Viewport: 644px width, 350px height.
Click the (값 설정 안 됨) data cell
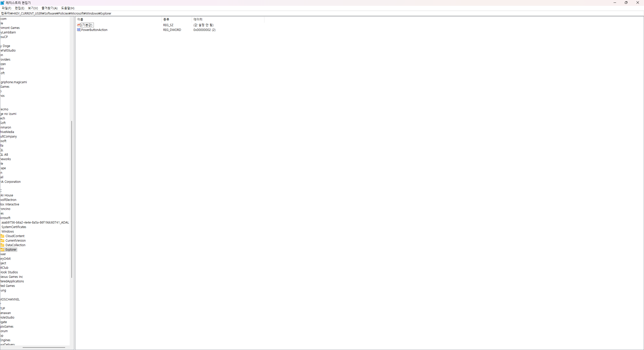pos(203,25)
